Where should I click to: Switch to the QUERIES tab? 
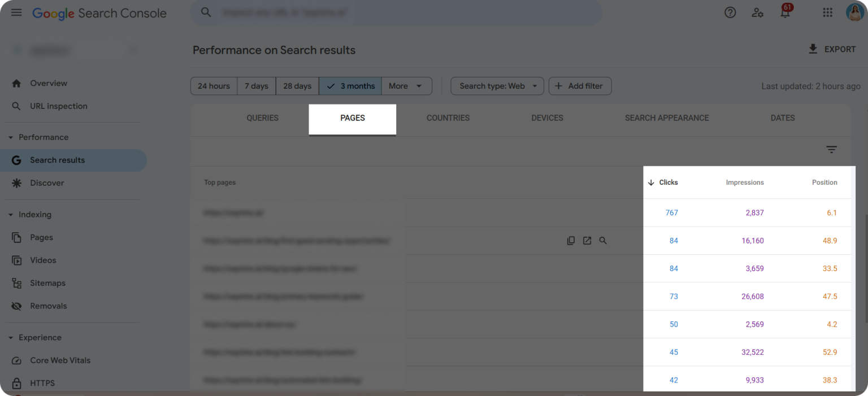[262, 118]
